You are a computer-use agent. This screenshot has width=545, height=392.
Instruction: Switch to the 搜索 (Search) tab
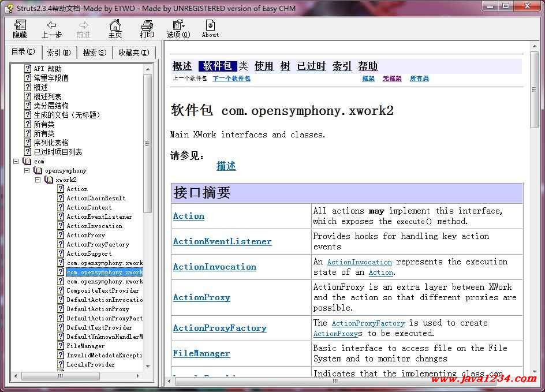(94, 53)
